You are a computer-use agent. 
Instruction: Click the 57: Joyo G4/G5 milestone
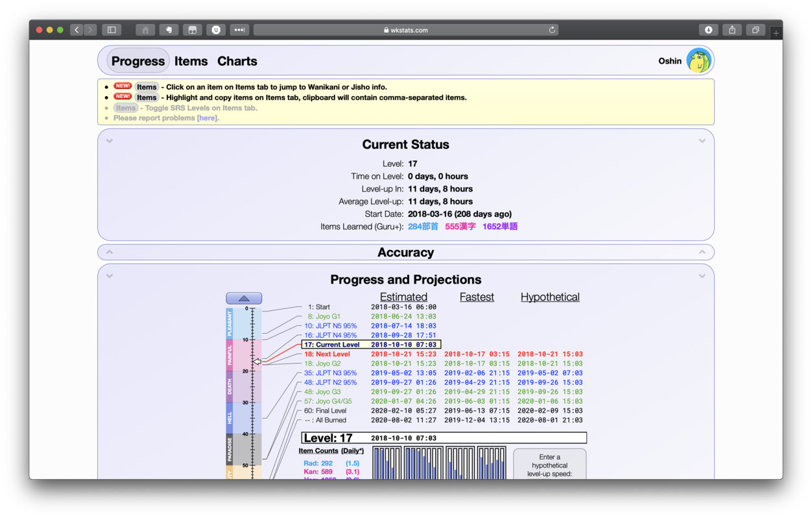[328, 401]
